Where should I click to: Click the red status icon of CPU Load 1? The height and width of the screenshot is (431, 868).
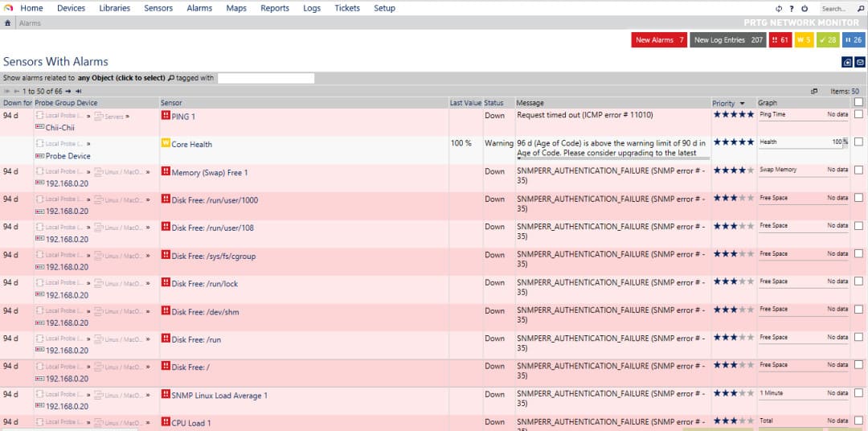[x=166, y=421]
